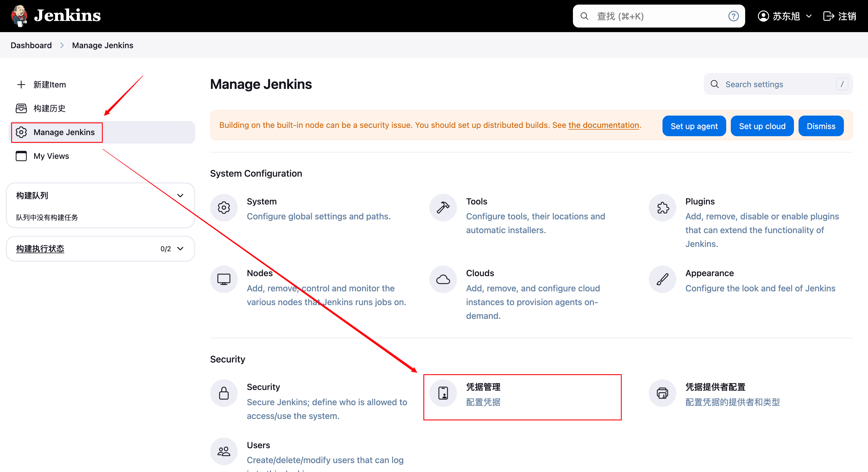Select Manage Jenkins in the sidebar

tap(102, 132)
